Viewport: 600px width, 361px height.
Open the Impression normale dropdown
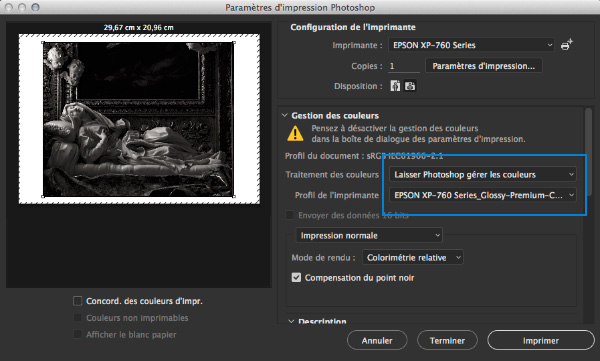[369, 235]
